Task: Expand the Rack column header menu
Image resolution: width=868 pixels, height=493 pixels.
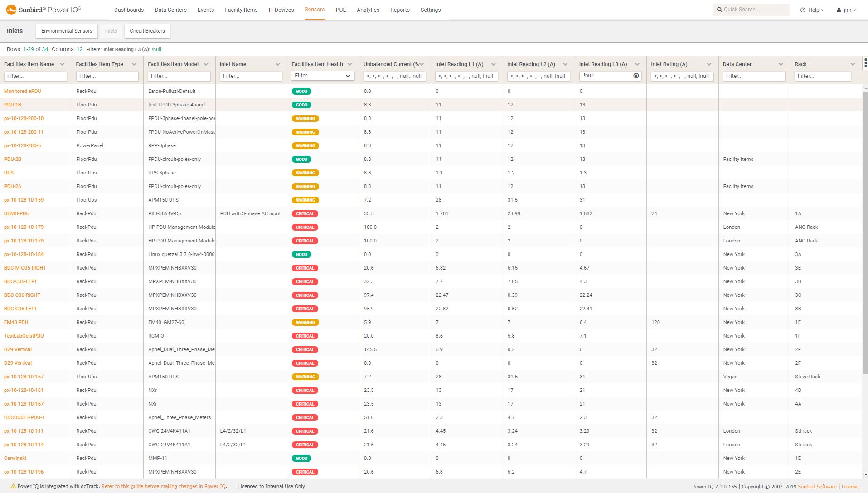Action: (853, 64)
